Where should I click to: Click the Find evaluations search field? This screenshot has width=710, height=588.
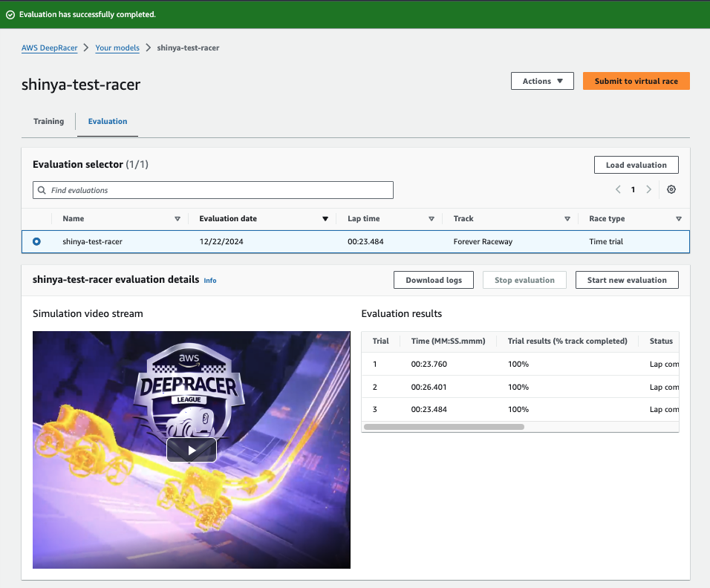(x=213, y=190)
